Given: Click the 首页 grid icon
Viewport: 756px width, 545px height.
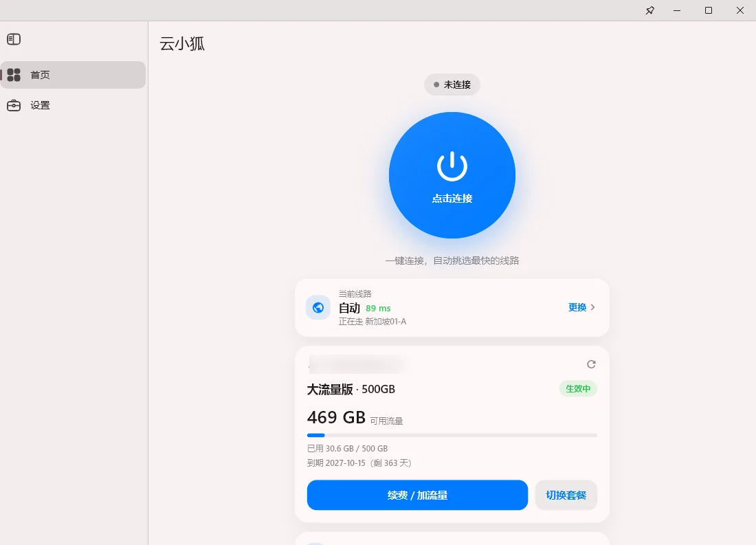Looking at the screenshot, I should (14, 75).
